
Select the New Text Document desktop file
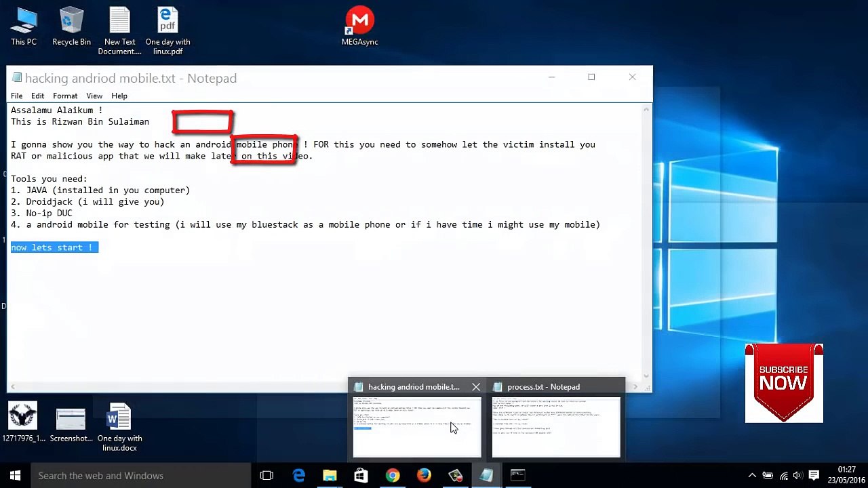point(119,31)
